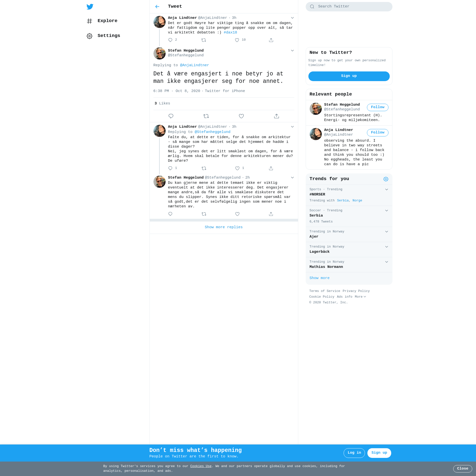Screen dimensions: 476x476
Task: Open @Stefanheggelund mention link
Action: [x=212, y=132]
